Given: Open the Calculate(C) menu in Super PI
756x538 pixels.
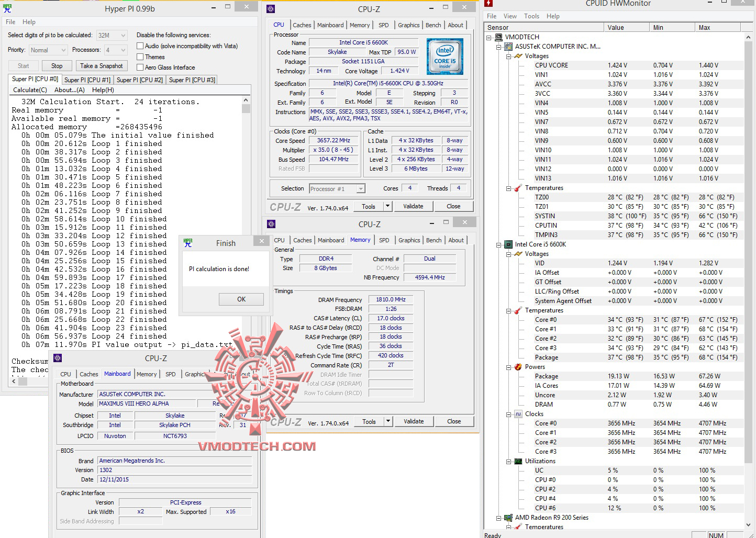Looking at the screenshot, I should [30, 90].
